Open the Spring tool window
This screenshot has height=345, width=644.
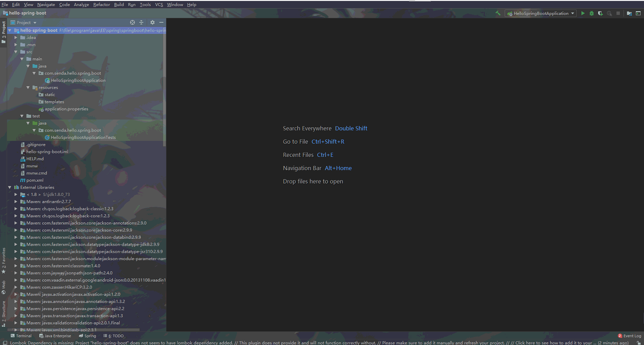[87, 336]
